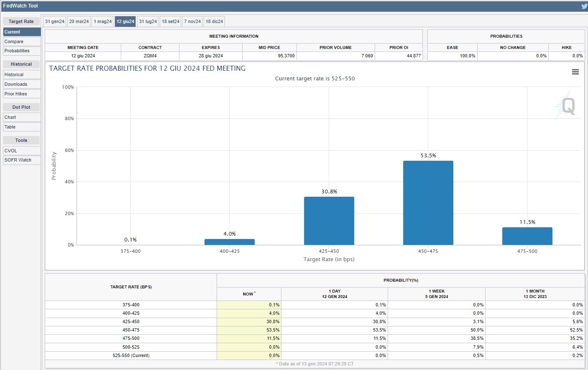Click the 1 WEEK 5 GEN 2024 header
Image resolution: width=588 pixels, height=370 pixels.
(x=437, y=294)
